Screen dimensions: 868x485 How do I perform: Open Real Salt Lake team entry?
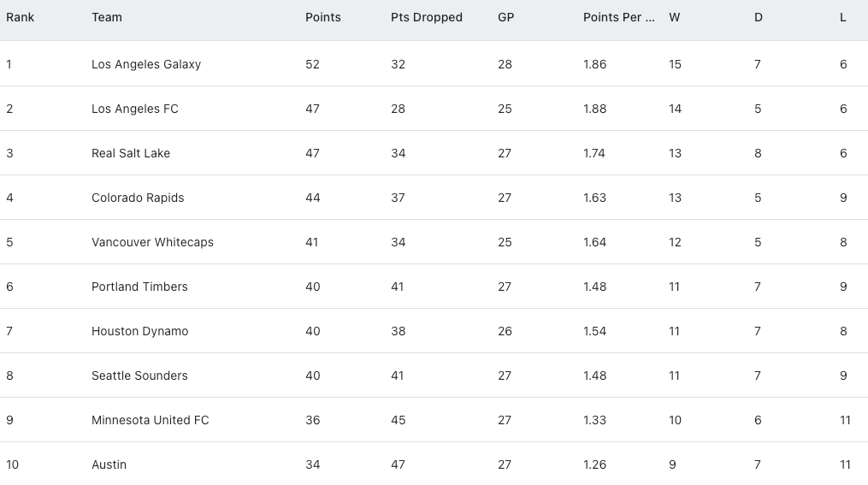131,153
